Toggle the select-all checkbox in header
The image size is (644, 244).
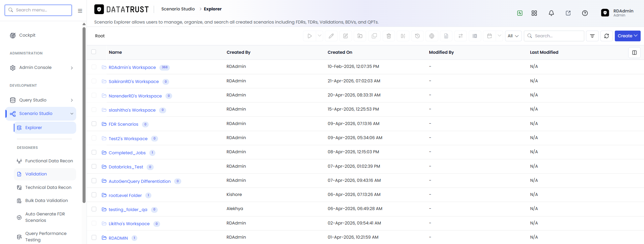coord(94,52)
